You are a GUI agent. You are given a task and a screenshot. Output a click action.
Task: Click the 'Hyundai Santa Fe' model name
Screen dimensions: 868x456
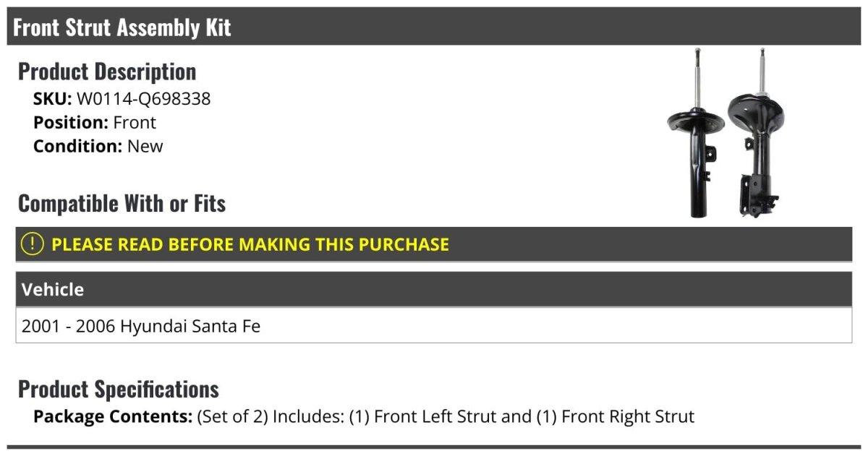tap(190, 326)
